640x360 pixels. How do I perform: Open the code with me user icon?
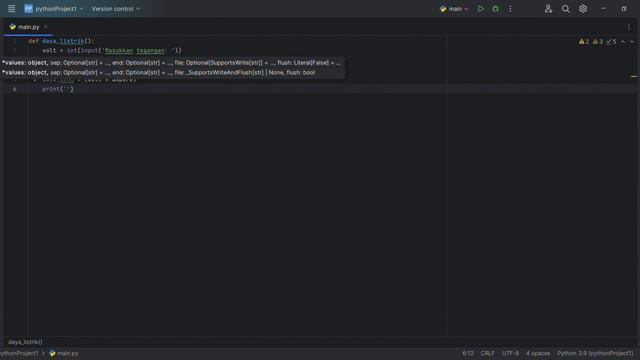point(548,9)
